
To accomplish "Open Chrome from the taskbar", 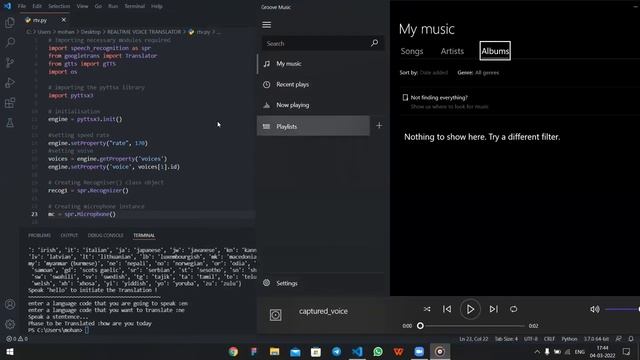I will pyautogui.click(x=233, y=351).
